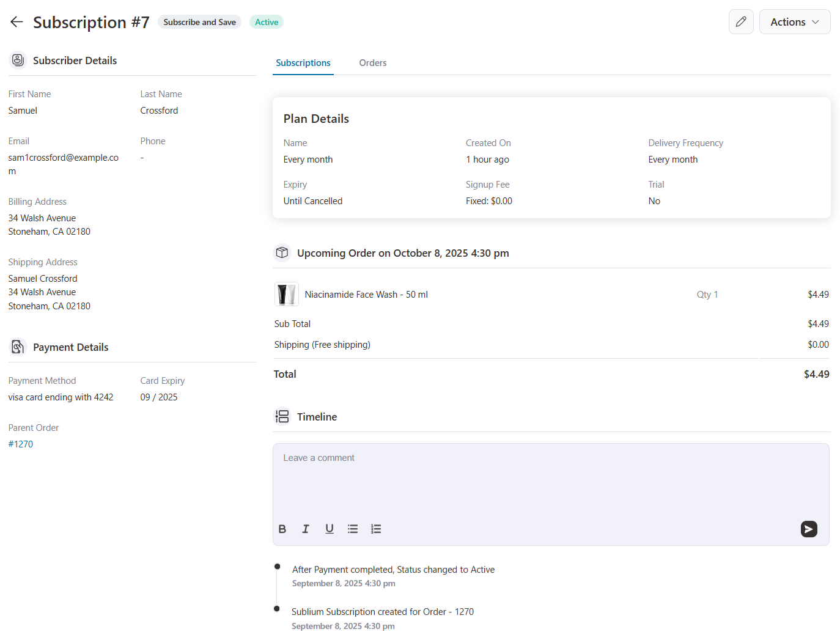Viewport: 840px width, 643px height.
Task: Click the Subscriber Details profile icon
Action: 18,60
